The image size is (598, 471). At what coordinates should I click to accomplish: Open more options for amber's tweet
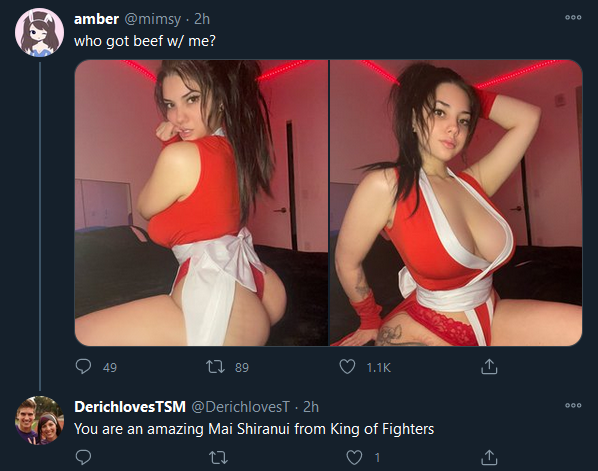click(573, 17)
